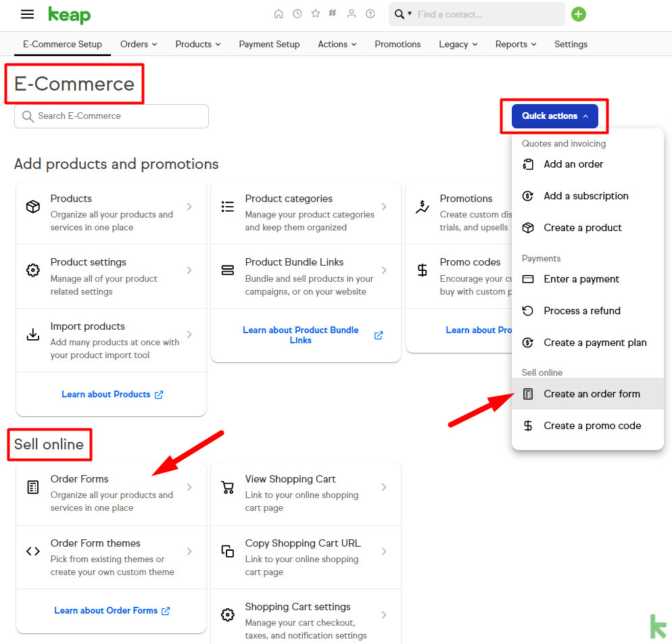The width and height of the screenshot is (672, 644).
Task: Click the Product settings gear icon
Action: point(33,270)
